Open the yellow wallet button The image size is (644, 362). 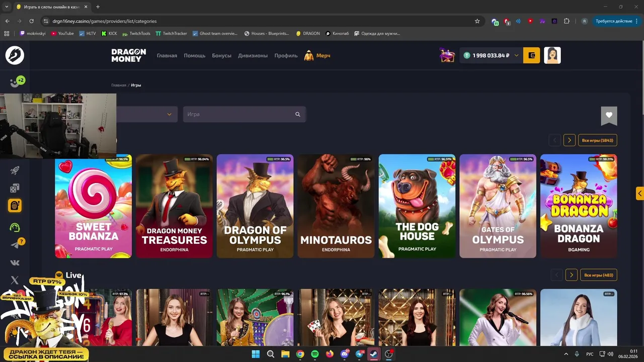tap(532, 55)
